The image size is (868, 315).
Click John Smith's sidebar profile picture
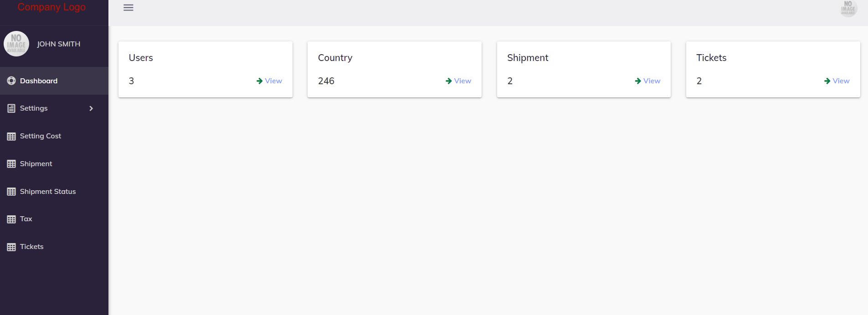coord(16,44)
